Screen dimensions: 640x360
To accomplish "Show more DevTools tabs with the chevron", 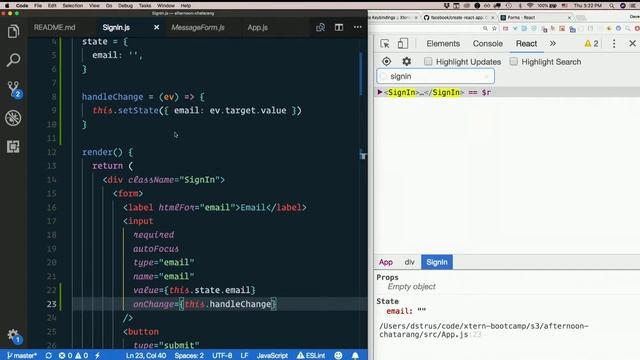I will tap(553, 43).
